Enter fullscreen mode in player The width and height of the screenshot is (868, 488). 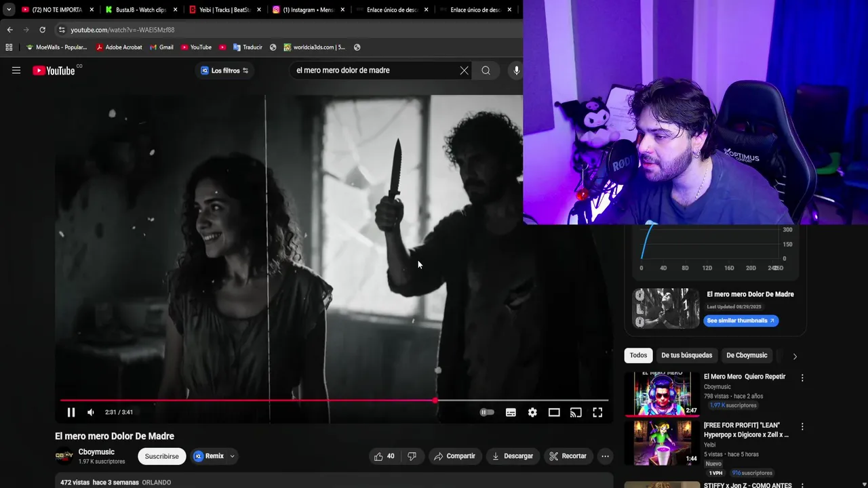tap(597, 412)
